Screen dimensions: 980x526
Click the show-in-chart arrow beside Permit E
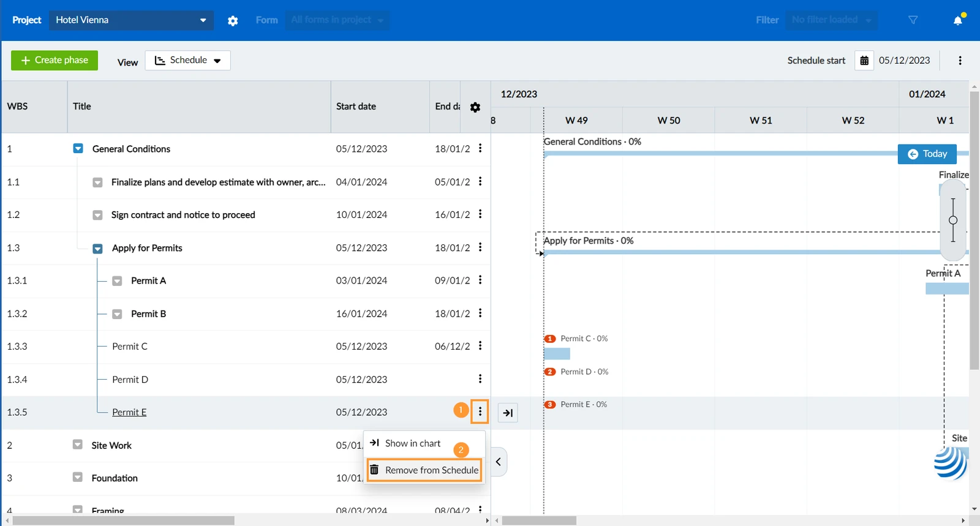coord(508,413)
